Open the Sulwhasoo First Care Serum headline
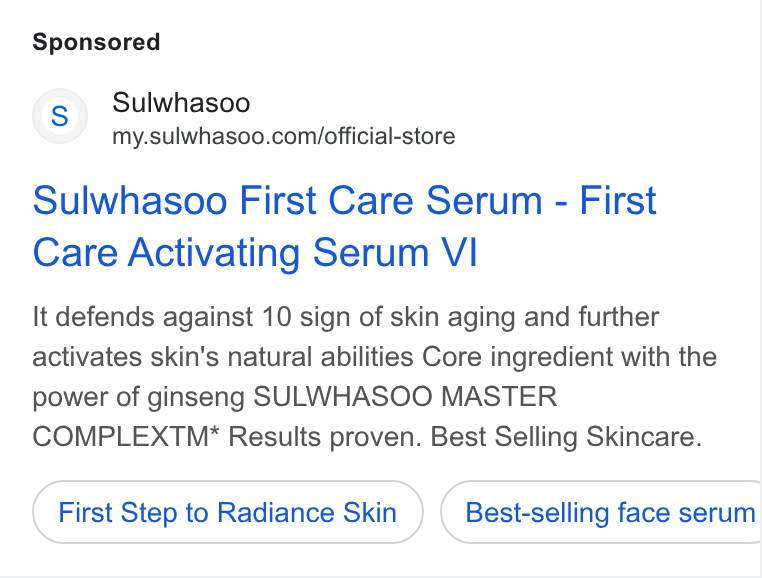 [x=345, y=227]
